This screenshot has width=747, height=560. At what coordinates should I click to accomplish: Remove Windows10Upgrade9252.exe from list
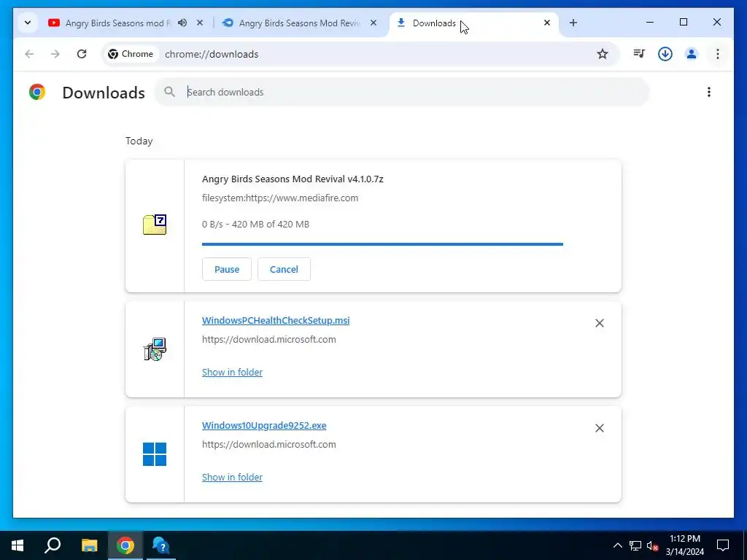[600, 428]
